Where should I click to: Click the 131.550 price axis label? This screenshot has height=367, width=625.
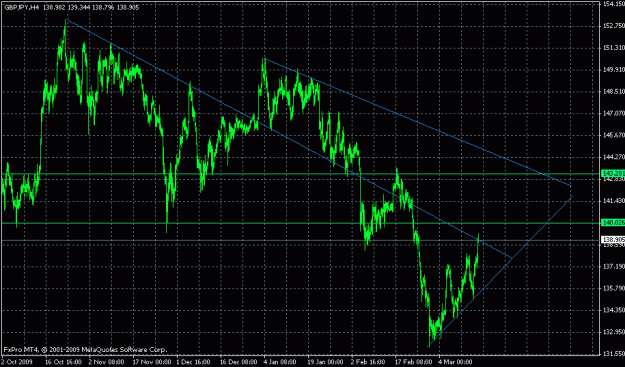tap(613, 354)
